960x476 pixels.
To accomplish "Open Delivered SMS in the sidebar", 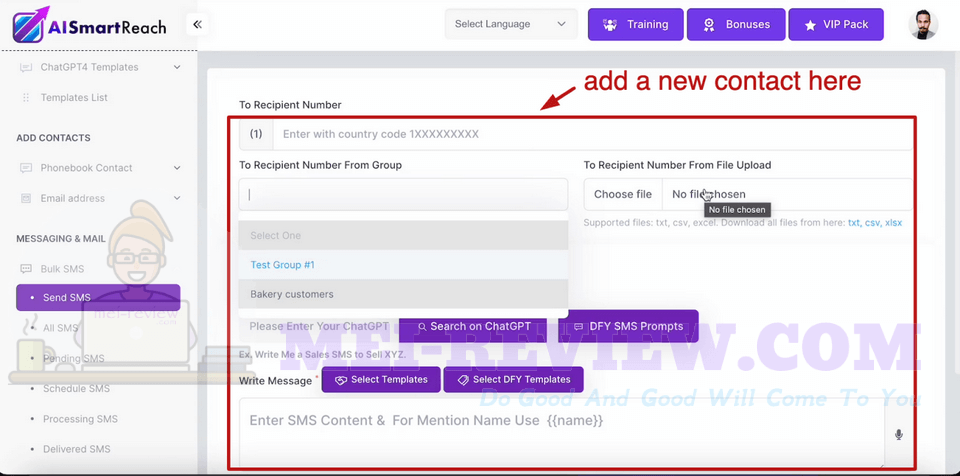I will (77, 449).
